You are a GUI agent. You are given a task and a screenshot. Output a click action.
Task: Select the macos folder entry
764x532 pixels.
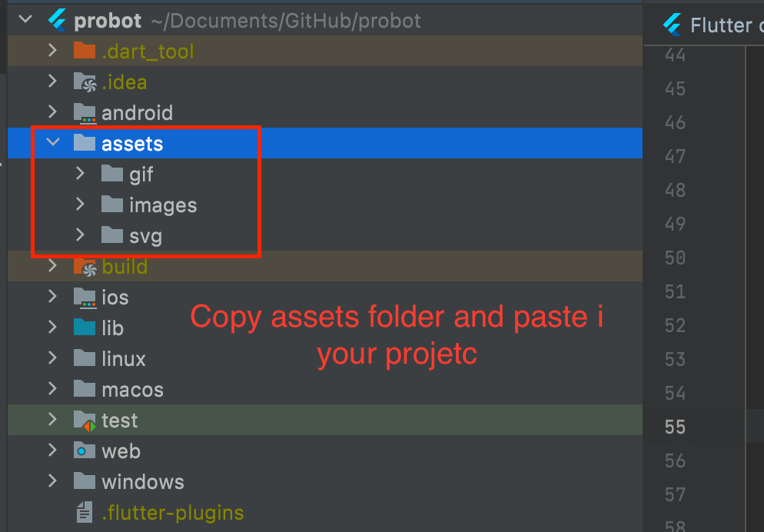[x=133, y=389]
